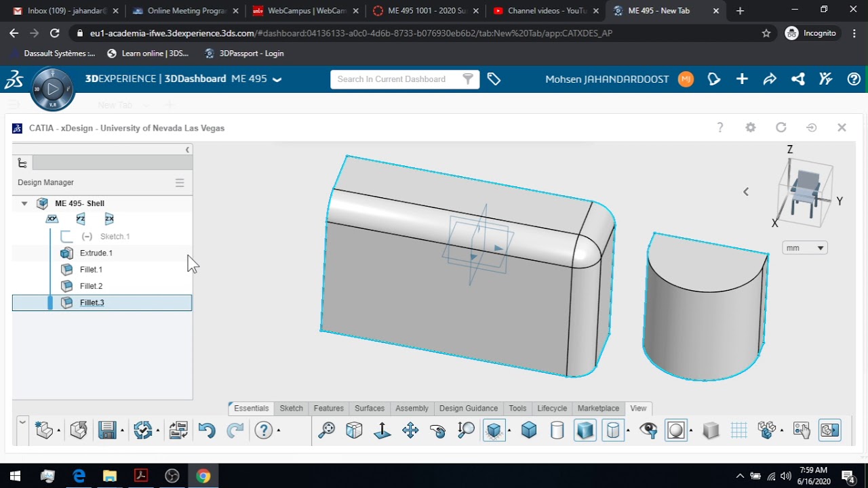This screenshot has height=488, width=868.
Task: Open File Explorer from the taskbar
Action: [x=110, y=476]
